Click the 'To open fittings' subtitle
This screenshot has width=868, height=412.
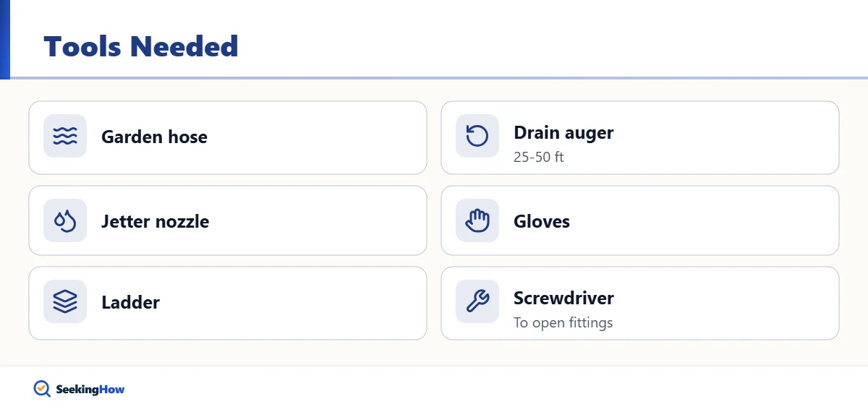click(563, 322)
